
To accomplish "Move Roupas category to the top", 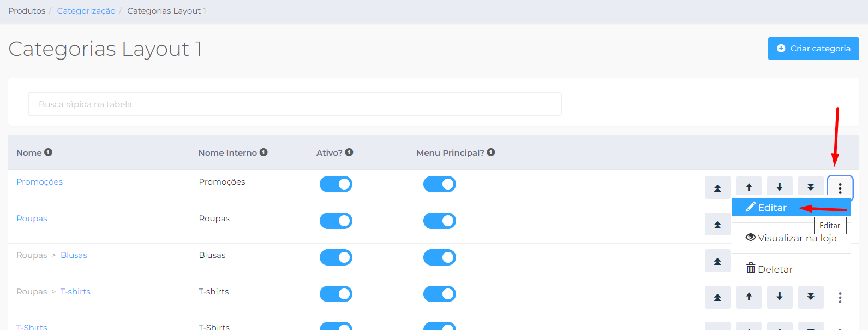I will click(x=717, y=224).
